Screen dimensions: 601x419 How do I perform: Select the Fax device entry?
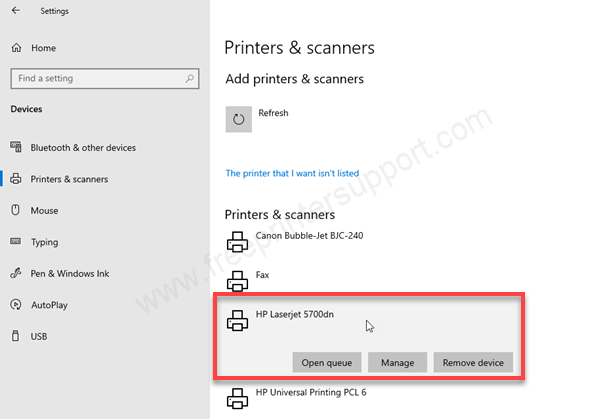[x=262, y=274]
